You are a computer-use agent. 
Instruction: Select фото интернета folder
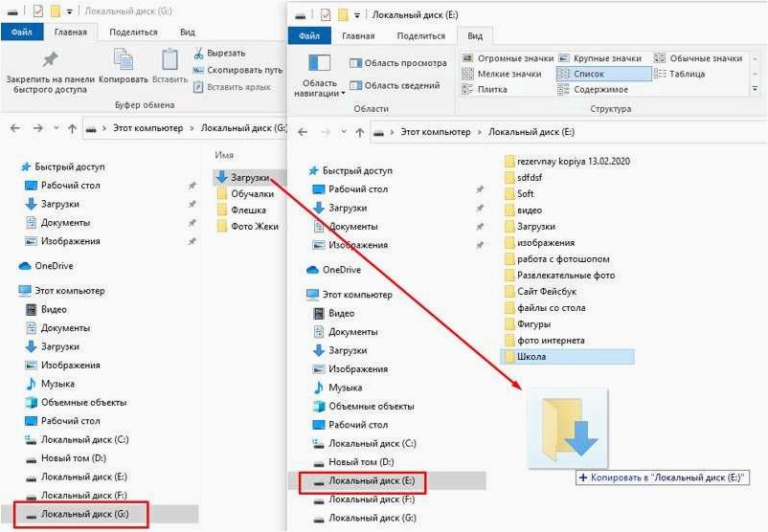[x=544, y=341]
